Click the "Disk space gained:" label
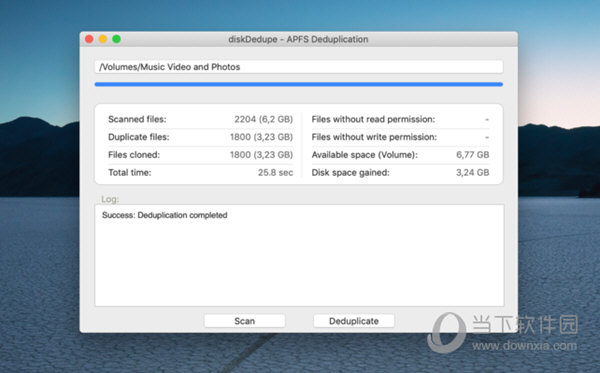The height and width of the screenshot is (373, 600). 351,173
